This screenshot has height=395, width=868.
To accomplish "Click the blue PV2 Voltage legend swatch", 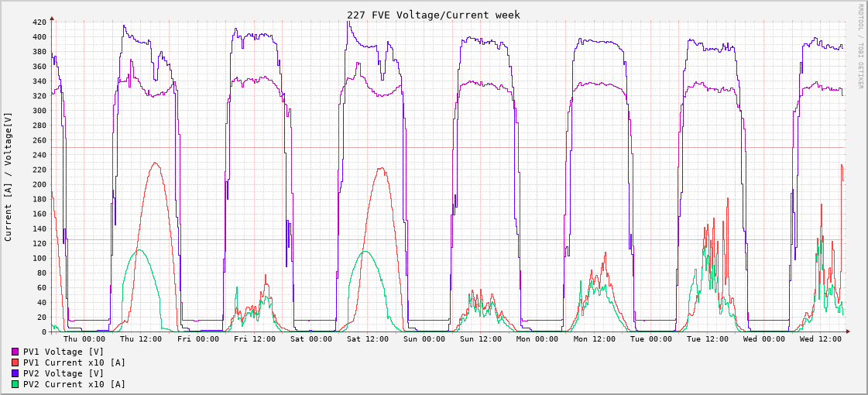I will 15,373.
